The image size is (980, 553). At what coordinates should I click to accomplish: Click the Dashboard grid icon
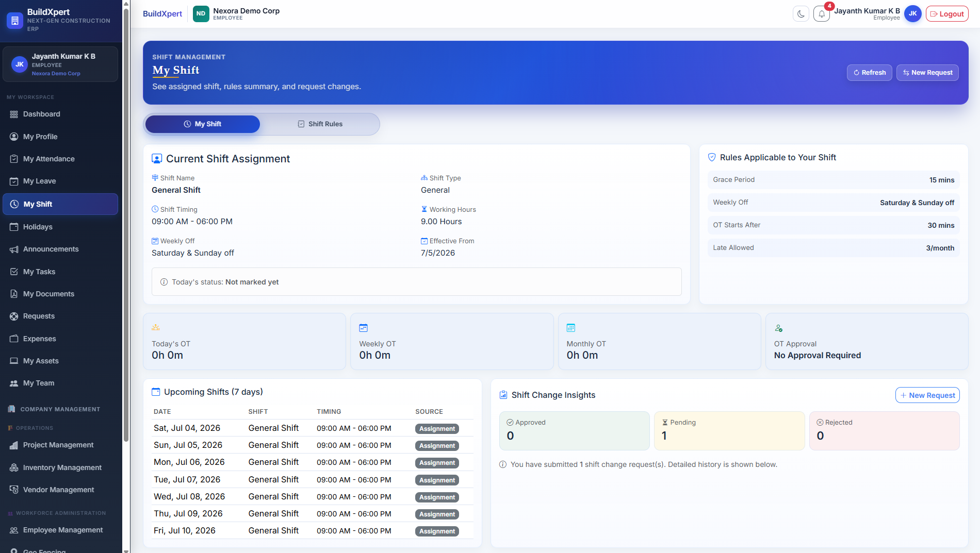[14, 114]
